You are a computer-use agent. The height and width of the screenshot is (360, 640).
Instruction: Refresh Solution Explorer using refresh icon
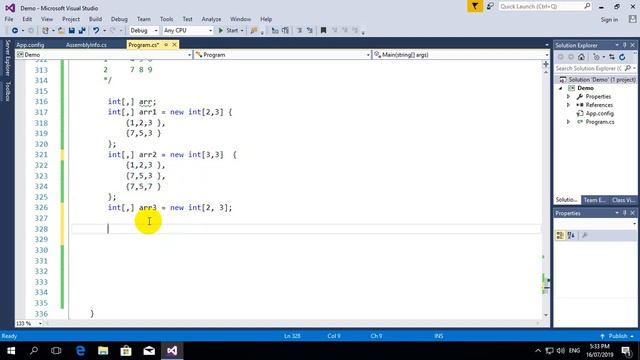tap(622, 57)
